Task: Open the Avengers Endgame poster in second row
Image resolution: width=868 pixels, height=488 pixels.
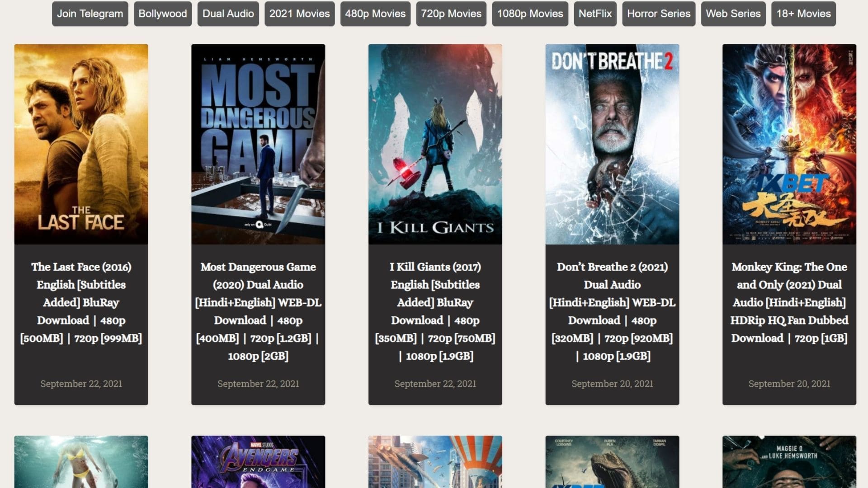Action: click(258, 462)
